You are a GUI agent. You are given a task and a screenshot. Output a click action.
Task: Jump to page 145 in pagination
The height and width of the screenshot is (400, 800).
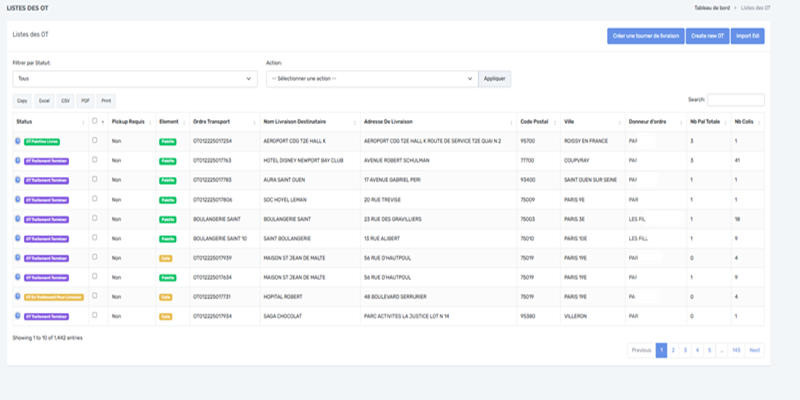point(736,350)
